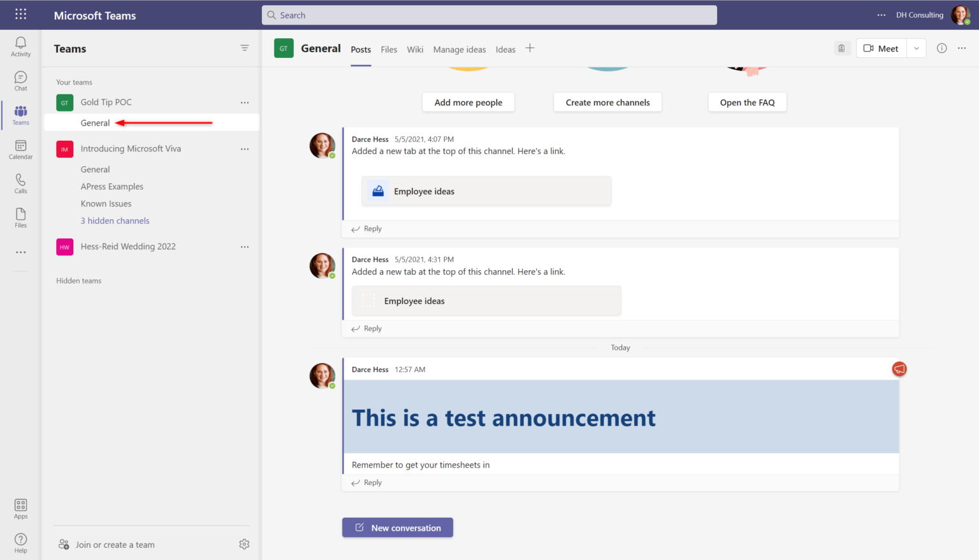979x560 pixels.
Task: Start a New conversation
Action: tap(397, 528)
